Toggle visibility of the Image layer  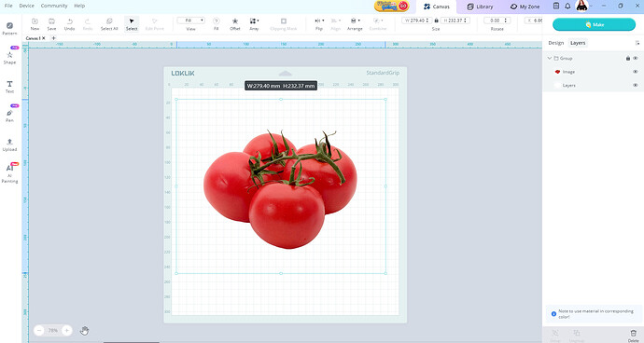pos(636,72)
